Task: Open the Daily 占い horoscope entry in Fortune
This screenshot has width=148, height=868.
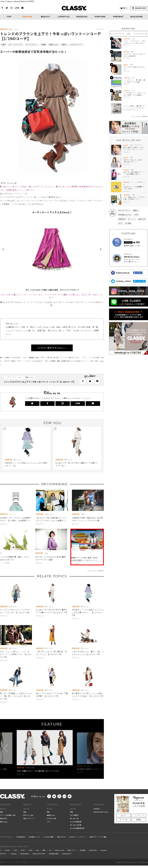Action: [128, 242]
